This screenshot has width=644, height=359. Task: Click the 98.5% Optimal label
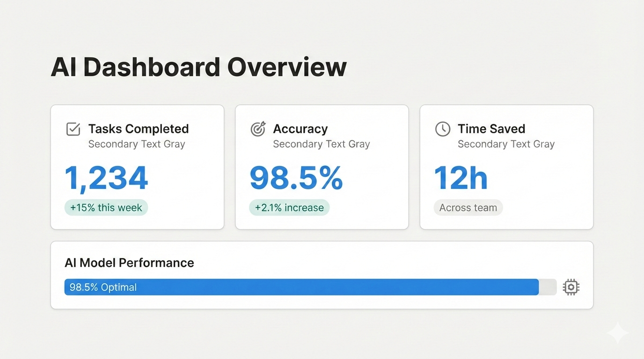(x=103, y=287)
